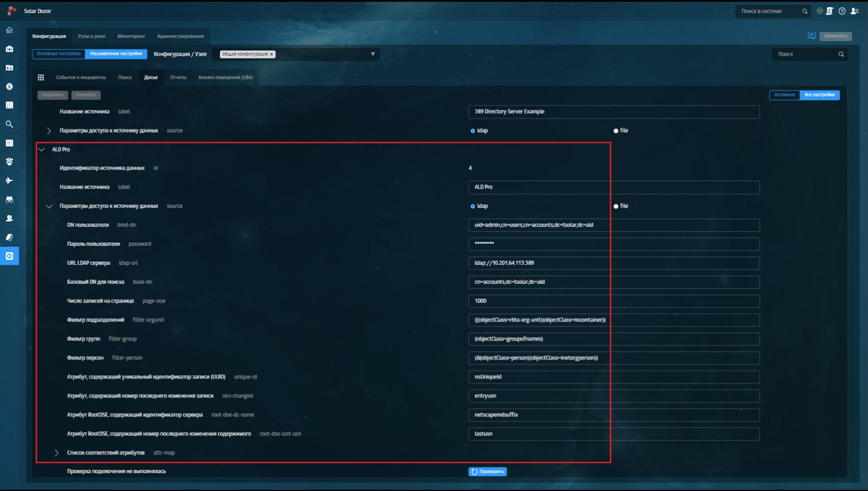Image resolution: width=868 pixels, height=491 pixels.
Task: Open the Конфигурация / Узел dropdown arrow
Action: (373, 54)
